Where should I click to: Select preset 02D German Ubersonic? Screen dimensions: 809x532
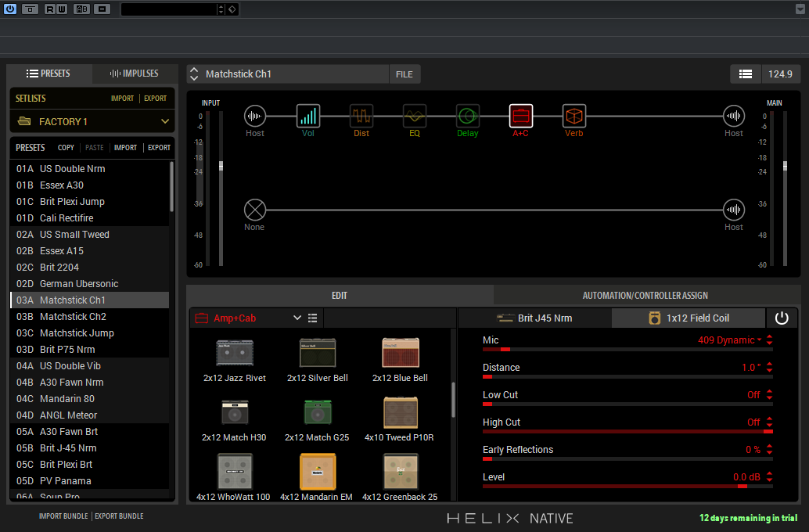click(x=90, y=284)
